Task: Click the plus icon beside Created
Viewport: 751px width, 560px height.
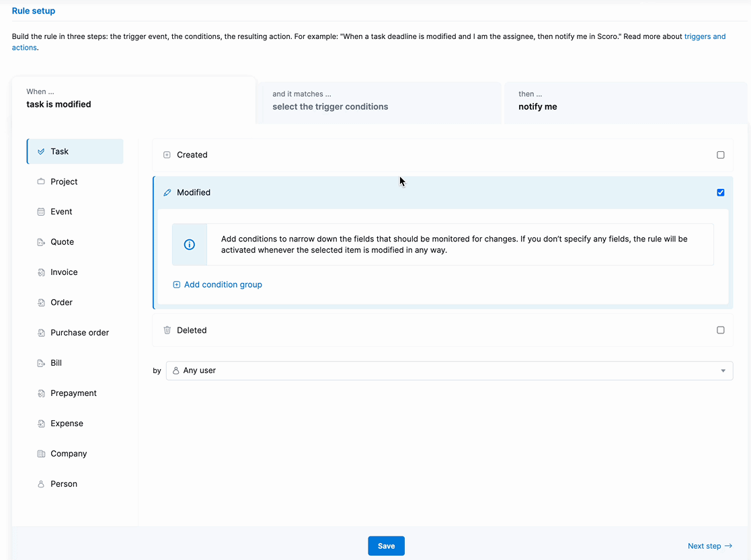Action: (167, 155)
